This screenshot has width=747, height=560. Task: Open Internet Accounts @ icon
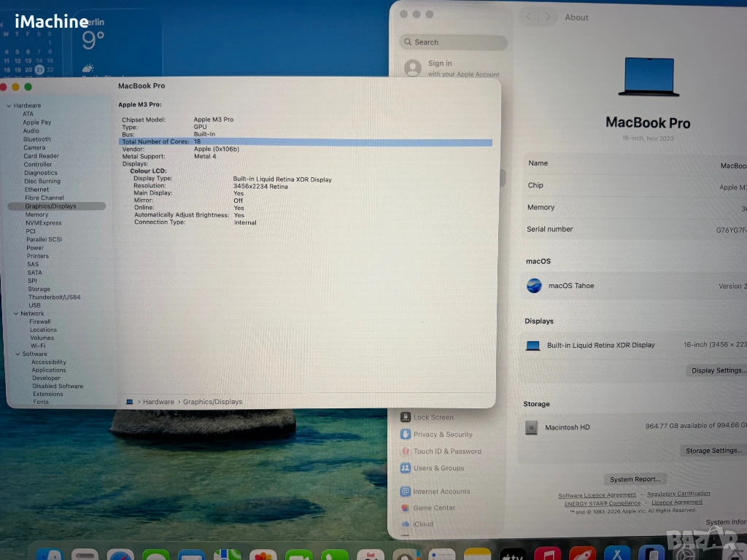pos(405,491)
